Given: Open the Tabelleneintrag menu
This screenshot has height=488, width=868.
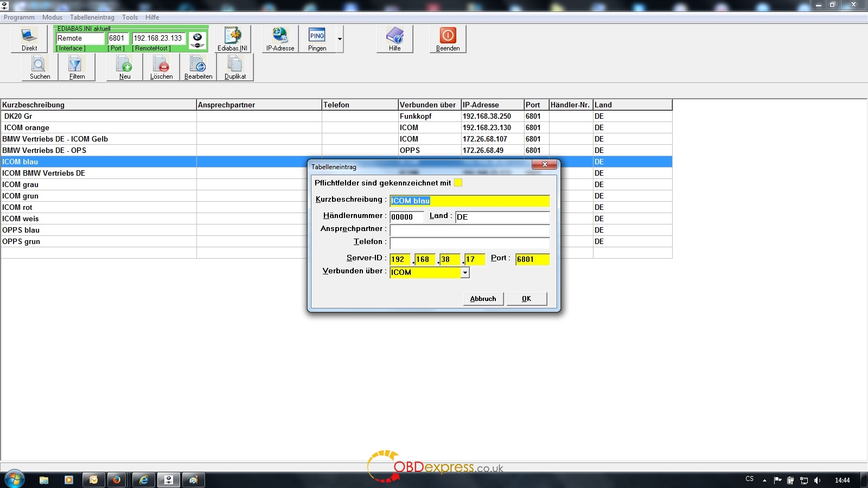Looking at the screenshot, I should click(92, 17).
